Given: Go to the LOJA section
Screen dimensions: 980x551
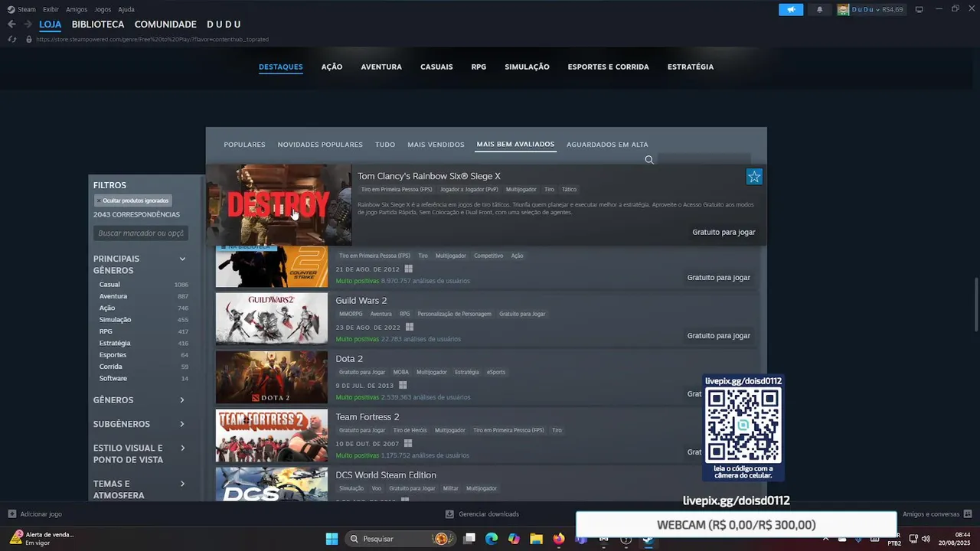Looking at the screenshot, I should coord(50,24).
